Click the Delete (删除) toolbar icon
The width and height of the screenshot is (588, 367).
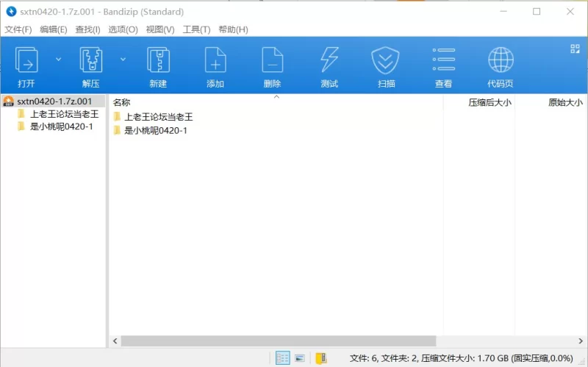point(272,60)
